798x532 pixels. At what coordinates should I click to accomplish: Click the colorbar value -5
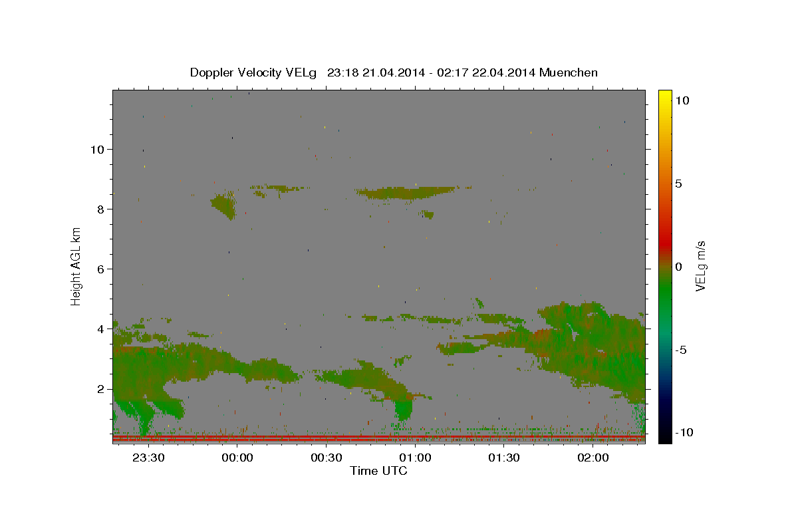681,349
